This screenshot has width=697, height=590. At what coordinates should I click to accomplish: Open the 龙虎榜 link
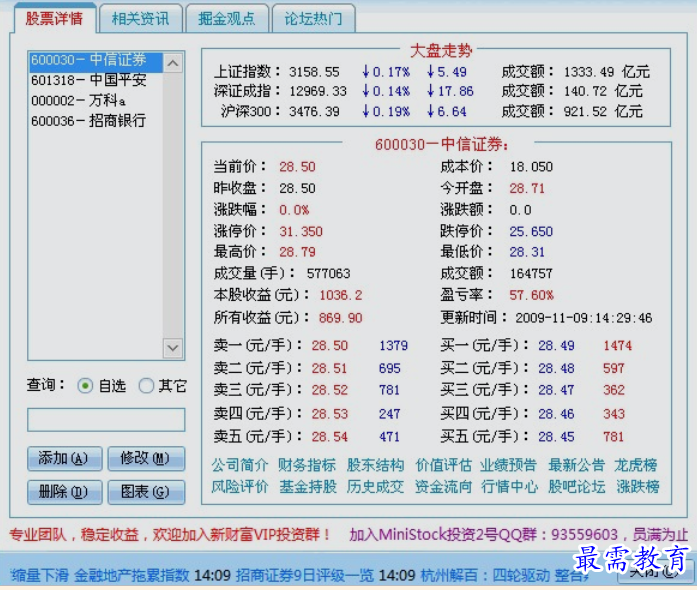click(636, 465)
